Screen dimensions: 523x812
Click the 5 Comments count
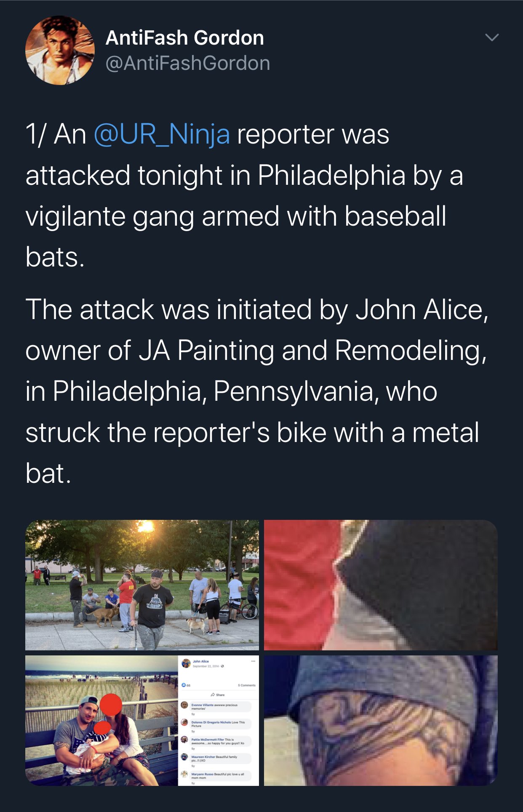[247, 685]
